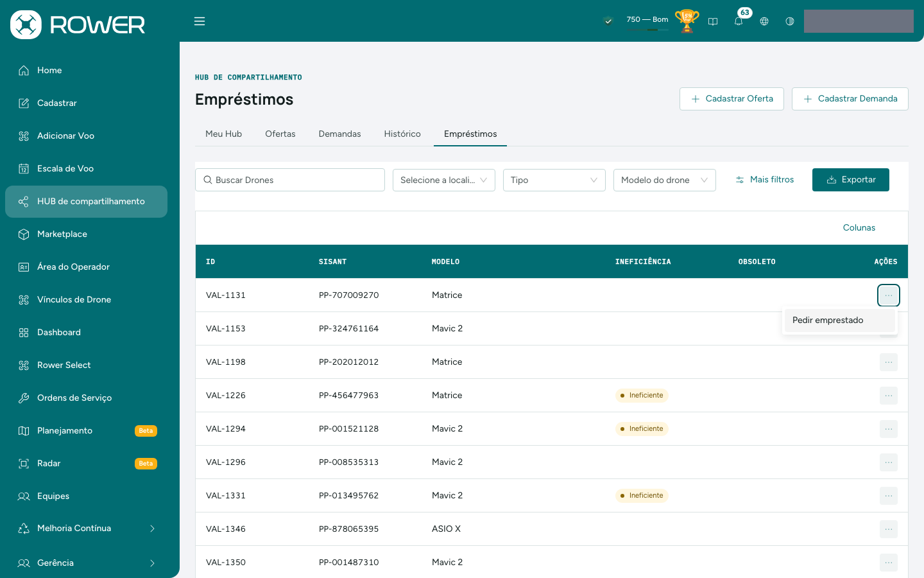This screenshot has height=578, width=924.
Task: Click the Cadastrar Demanda button
Action: (x=850, y=99)
